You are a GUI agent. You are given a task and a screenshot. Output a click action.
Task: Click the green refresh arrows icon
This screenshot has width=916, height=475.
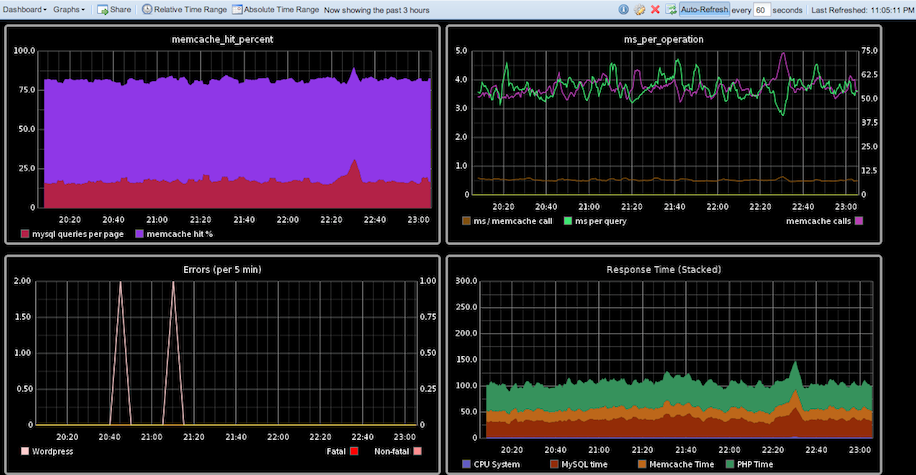pos(671,9)
